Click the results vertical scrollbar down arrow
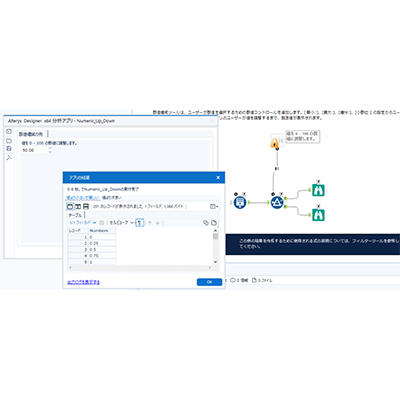 [215, 262]
